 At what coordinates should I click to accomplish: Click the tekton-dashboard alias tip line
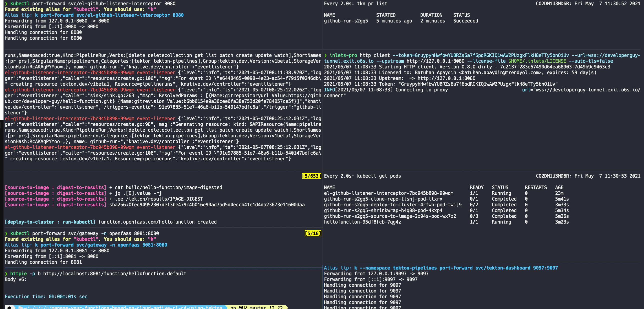441,268
